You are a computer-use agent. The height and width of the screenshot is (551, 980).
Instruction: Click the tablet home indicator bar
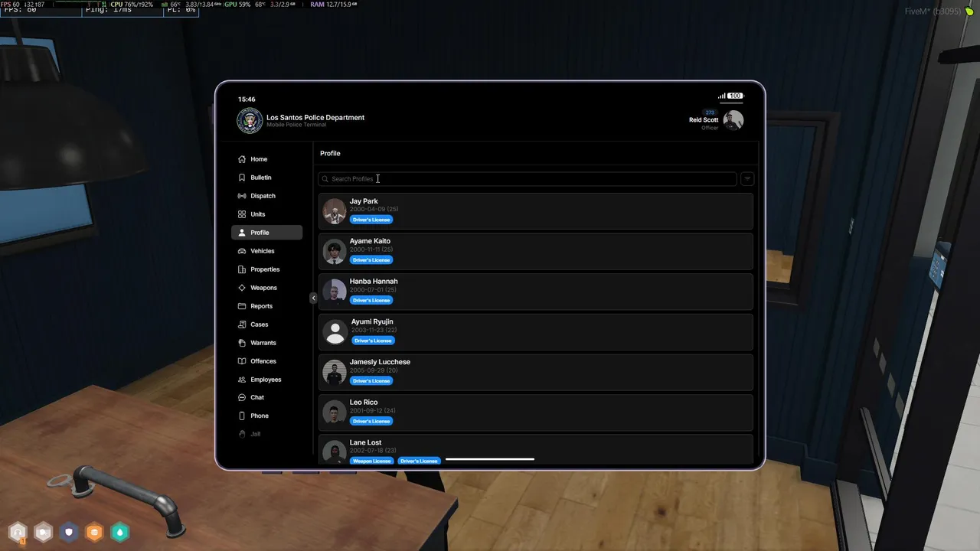[490, 460]
